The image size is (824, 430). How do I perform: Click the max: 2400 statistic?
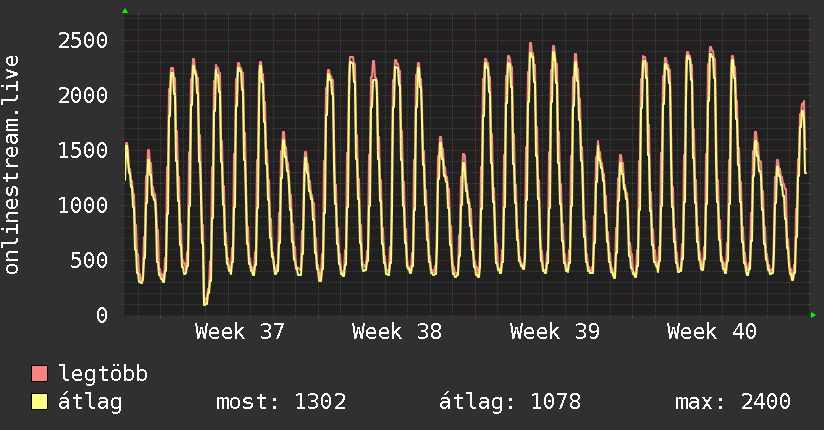pyautogui.click(x=733, y=402)
